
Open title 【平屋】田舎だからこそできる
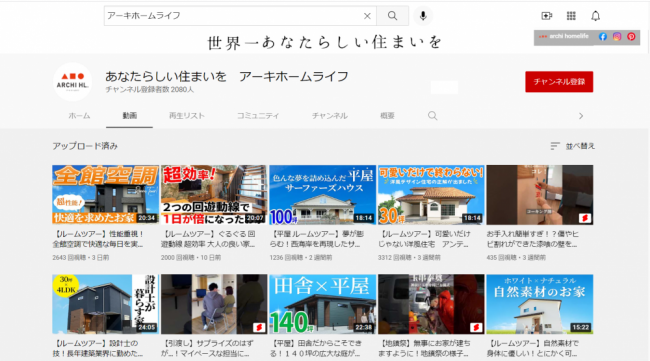coord(315,349)
